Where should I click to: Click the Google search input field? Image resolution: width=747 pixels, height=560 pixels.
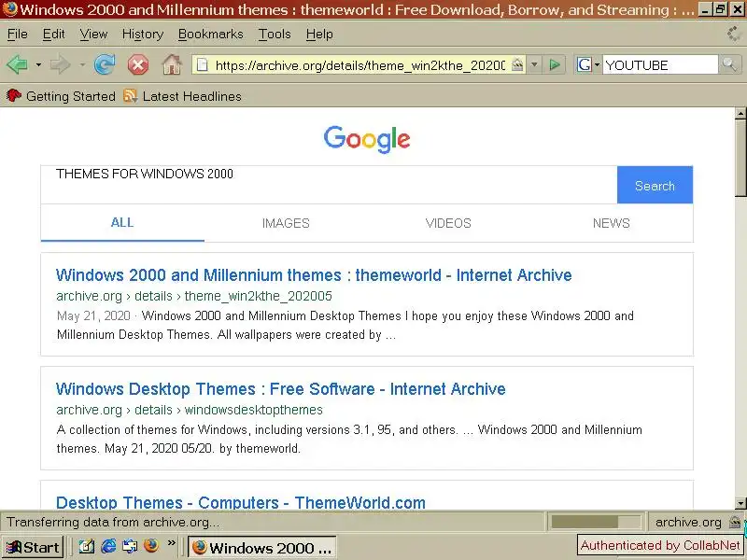[329, 185]
